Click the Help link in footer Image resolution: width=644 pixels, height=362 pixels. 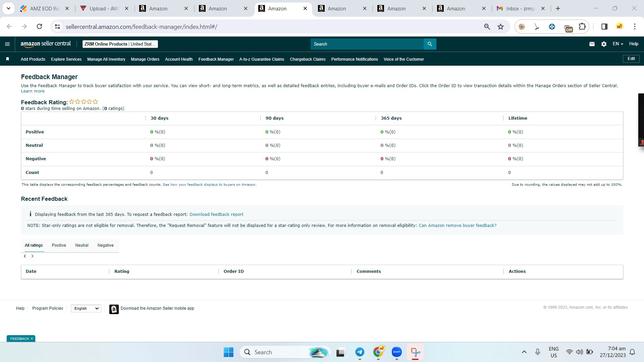pos(20,308)
